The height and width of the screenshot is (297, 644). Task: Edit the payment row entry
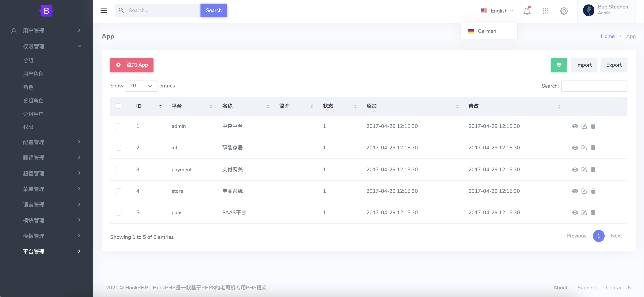[x=584, y=170]
